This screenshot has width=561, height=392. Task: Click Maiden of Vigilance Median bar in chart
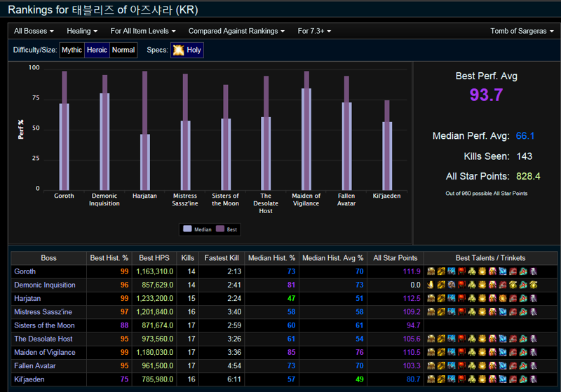click(306, 139)
